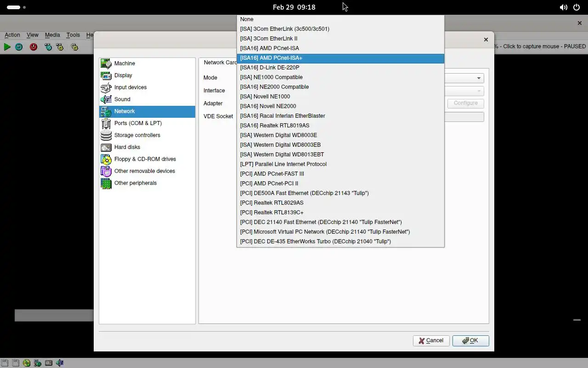Choose [ISA] 3Com EtherLink II
588x368 pixels.
point(340,39)
